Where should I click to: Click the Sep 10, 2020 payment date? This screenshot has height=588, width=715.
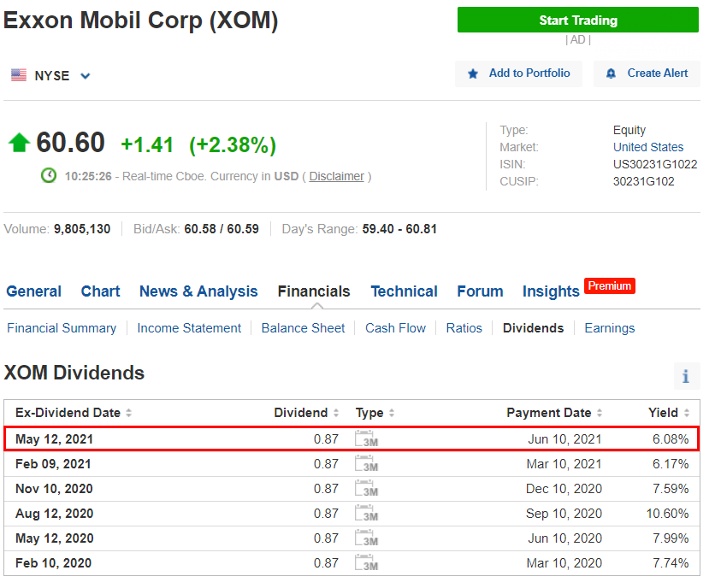pyautogui.click(x=564, y=514)
